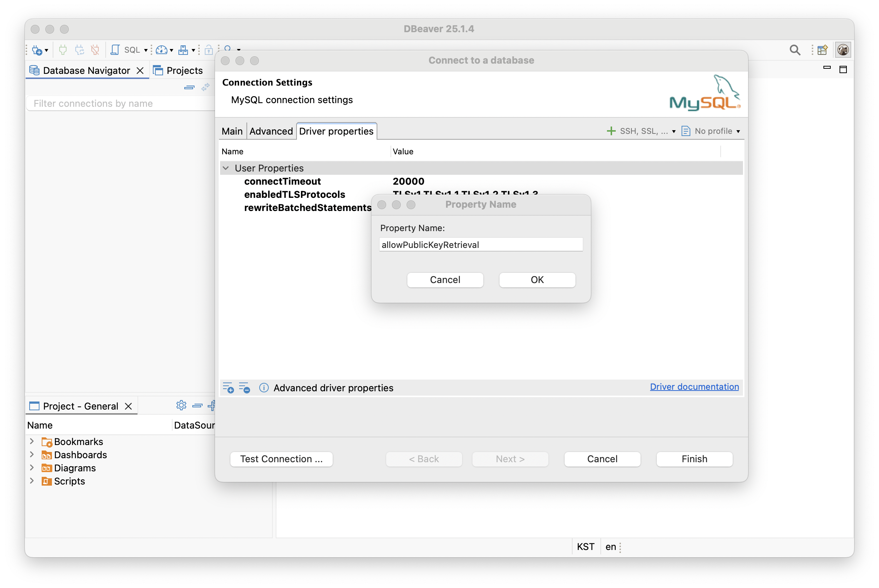Open SQL script editor icon
This screenshot has width=879, height=588.
116,50
